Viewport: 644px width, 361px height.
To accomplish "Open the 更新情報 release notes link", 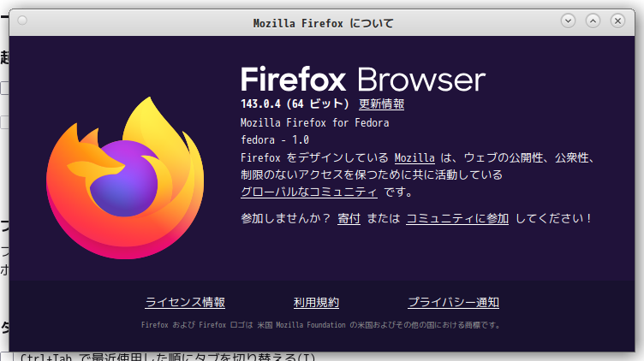I will coord(382,104).
